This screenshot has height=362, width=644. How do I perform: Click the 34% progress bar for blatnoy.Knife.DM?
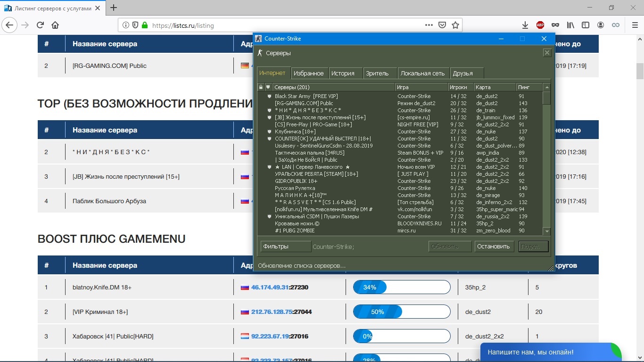(x=402, y=287)
